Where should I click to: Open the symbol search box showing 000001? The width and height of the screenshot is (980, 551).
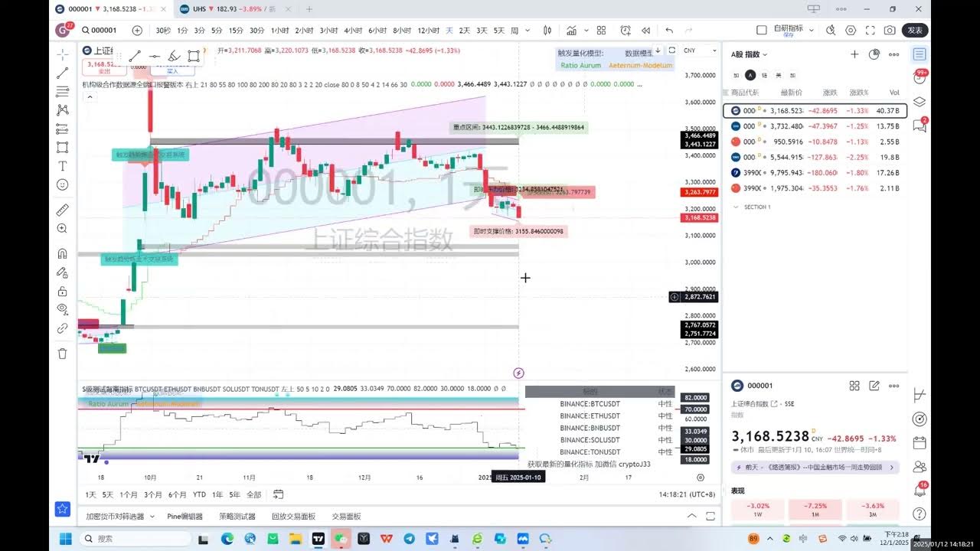coord(100,31)
